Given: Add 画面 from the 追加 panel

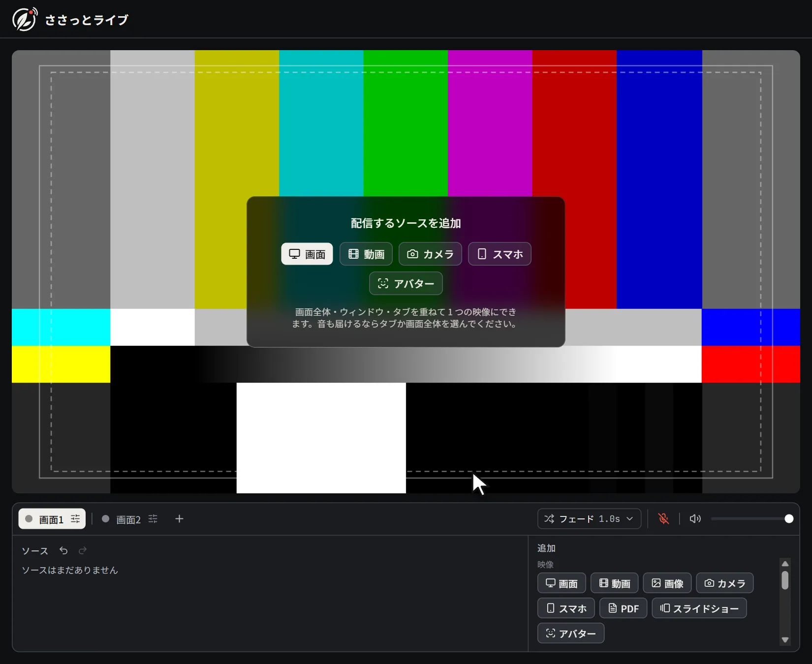Looking at the screenshot, I should [x=562, y=583].
